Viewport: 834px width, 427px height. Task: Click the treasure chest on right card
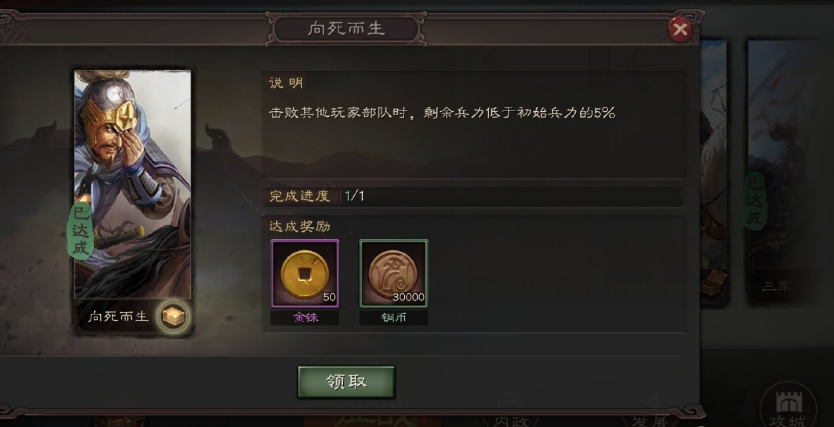(714, 282)
